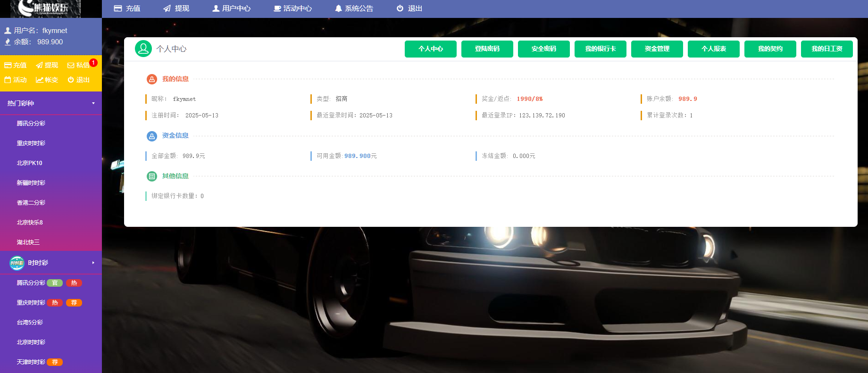The height and width of the screenshot is (373, 868).
Task: Click the withdraw paper-plane icon in top bar
Action: point(167,8)
